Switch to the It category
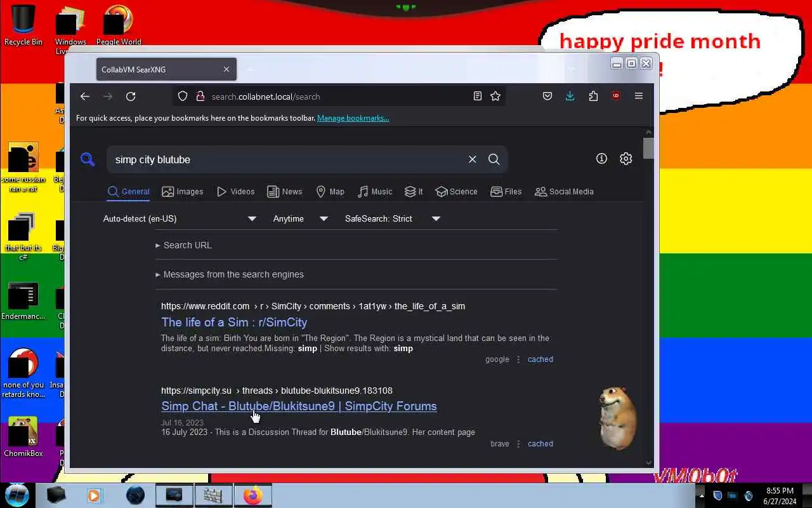 414,192
